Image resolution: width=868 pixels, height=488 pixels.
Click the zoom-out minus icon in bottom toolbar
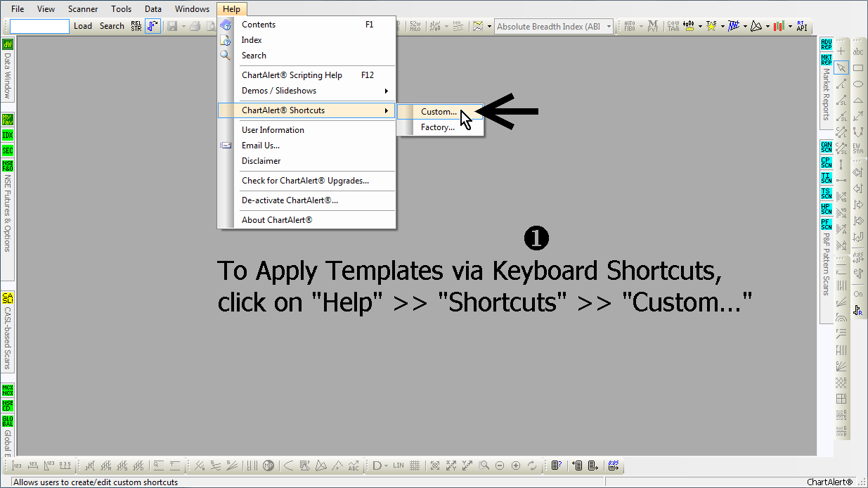click(500, 465)
